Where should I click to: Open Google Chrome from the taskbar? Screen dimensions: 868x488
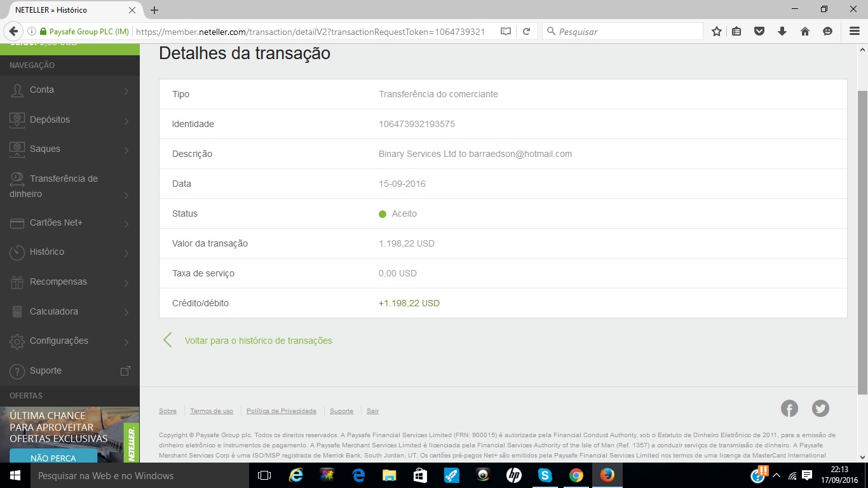click(576, 475)
